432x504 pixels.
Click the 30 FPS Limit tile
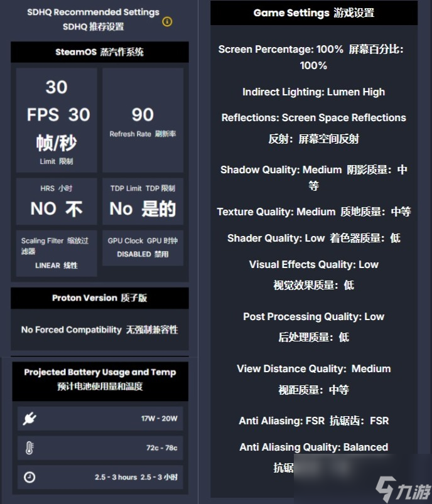pyautogui.click(x=57, y=121)
